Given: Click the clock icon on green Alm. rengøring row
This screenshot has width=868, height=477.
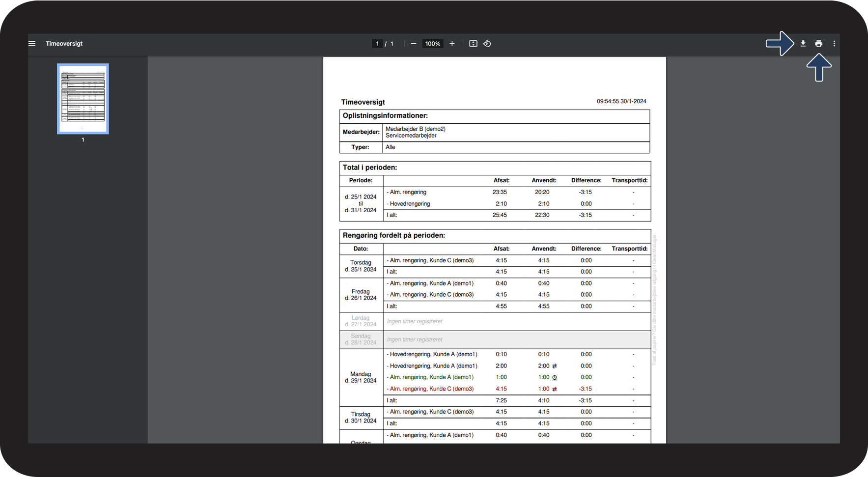Looking at the screenshot, I should [555, 378].
